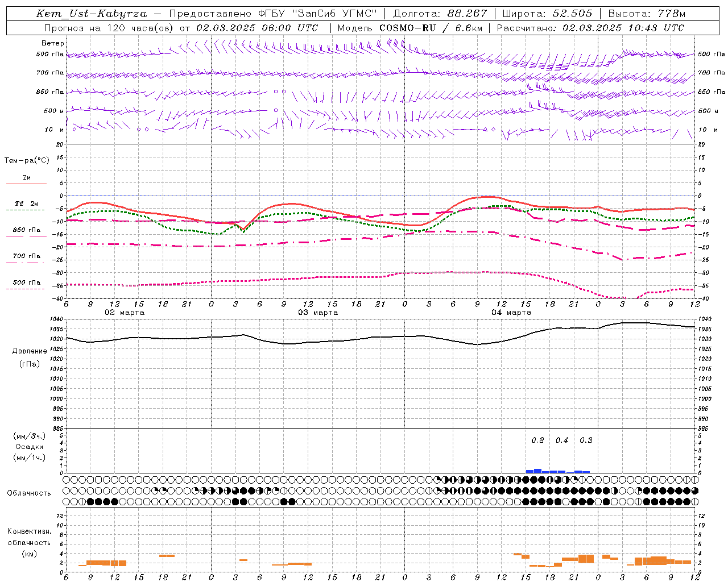Select the text 'Долгота: 88.267'
Screen dimensions: 728x582
tap(440, 14)
